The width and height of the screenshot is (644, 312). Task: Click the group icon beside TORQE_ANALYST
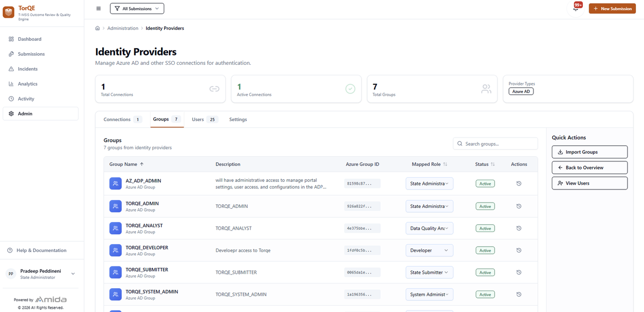point(115,228)
